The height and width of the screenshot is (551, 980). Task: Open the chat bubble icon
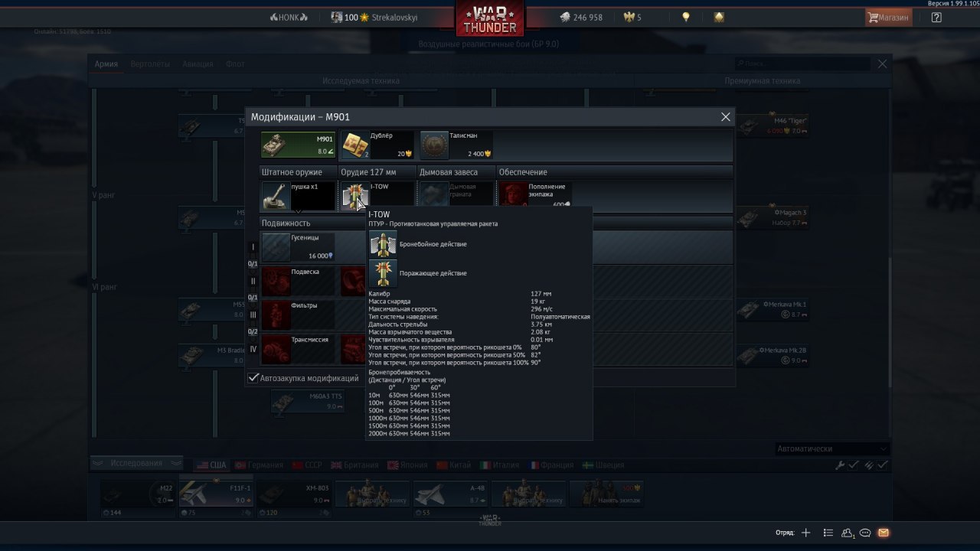(x=865, y=533)
